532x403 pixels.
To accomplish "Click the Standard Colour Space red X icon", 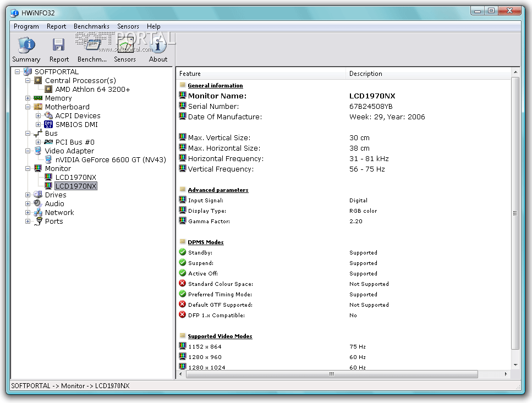I will [x=183, y=284].
